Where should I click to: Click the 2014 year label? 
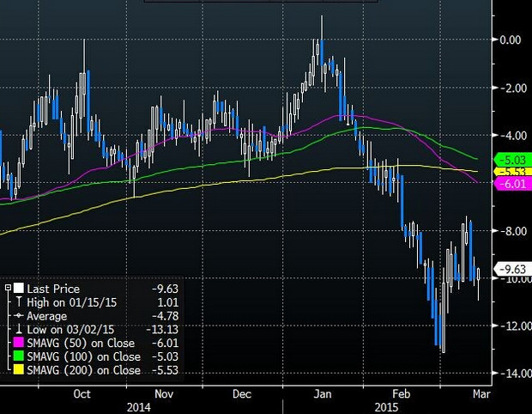click(139, 407)
